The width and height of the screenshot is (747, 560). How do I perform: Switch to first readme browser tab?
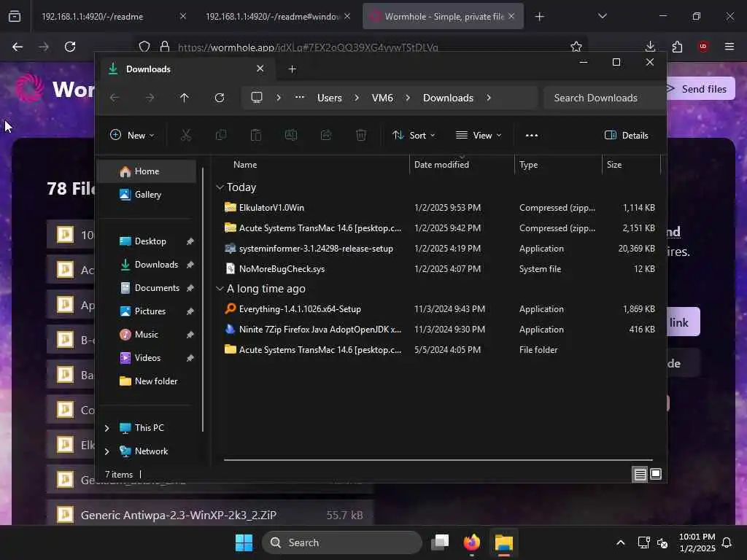click(109, 16)
